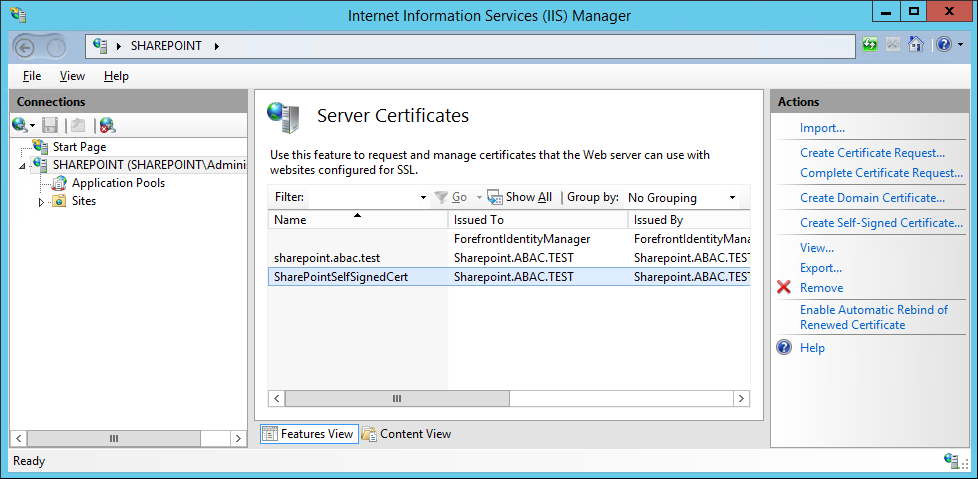Screen dimensions: 978x479
Task: Click the View... action link
Action: click(x=817, y=248)
